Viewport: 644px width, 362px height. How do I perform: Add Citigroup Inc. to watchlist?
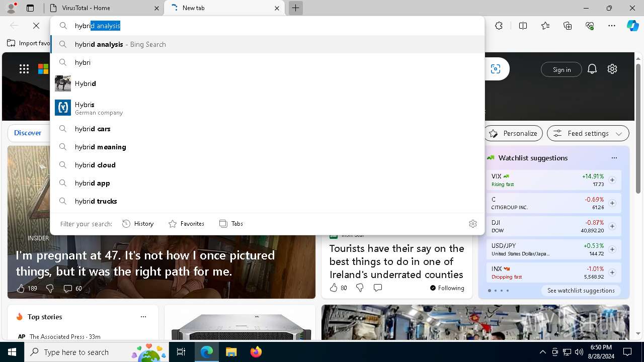pyautogui.click(x=612, y=203)
